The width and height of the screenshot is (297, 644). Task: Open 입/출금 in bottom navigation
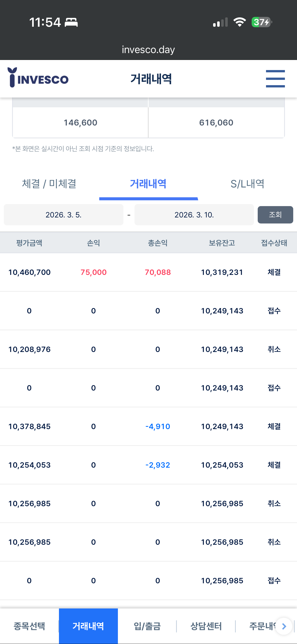click(x=147, y=626)
